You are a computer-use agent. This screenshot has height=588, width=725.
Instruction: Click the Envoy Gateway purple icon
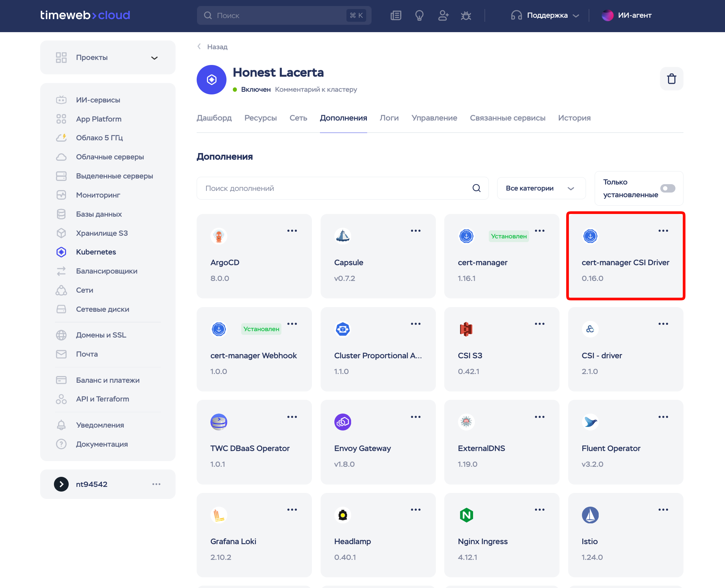(342, 422)
